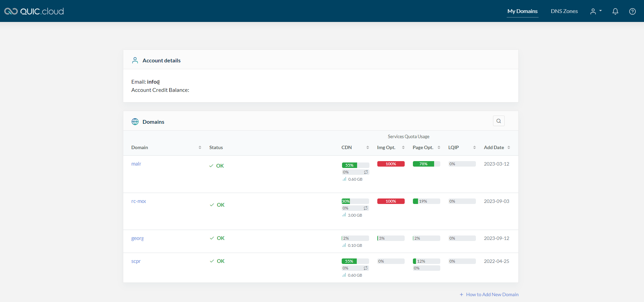644x302 pixels.
Task: Click the OK checkmark for georg
Action: [212, 238]
